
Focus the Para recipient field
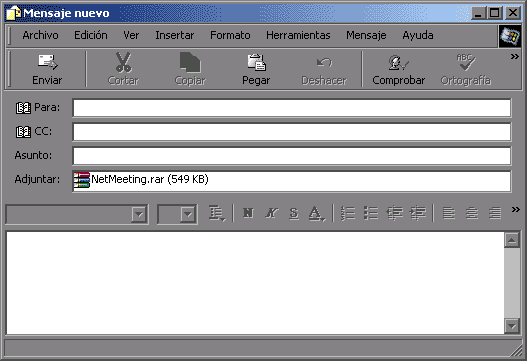(292, 108)
